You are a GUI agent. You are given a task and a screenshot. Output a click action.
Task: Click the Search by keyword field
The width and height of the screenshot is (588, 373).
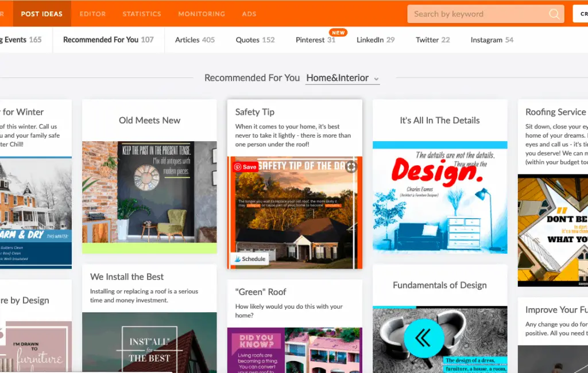tap(486, 14)
